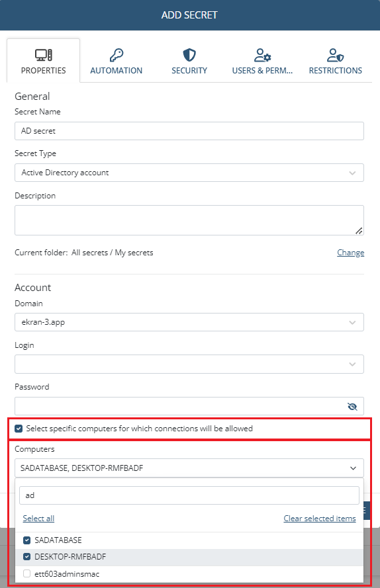The image size is (380, 588).
Task: Toggle password visibility eye icon
Action: coord(352,407)
